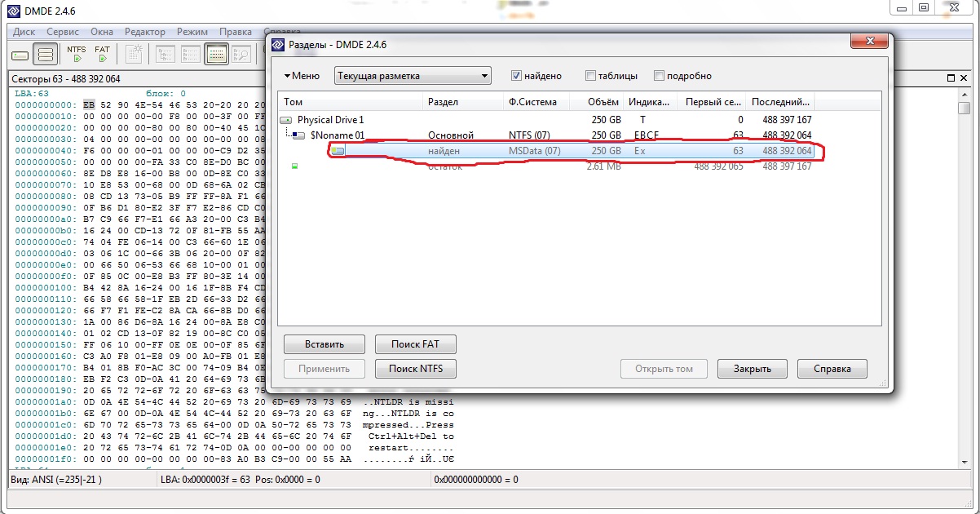Maximize the hex editor sub-panel
The width and height of the screenshot is (980, 514).
[x=951, y=78]
